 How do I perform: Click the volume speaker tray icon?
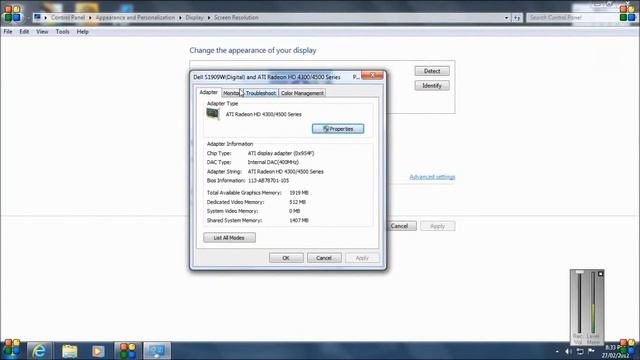[569, 351]
